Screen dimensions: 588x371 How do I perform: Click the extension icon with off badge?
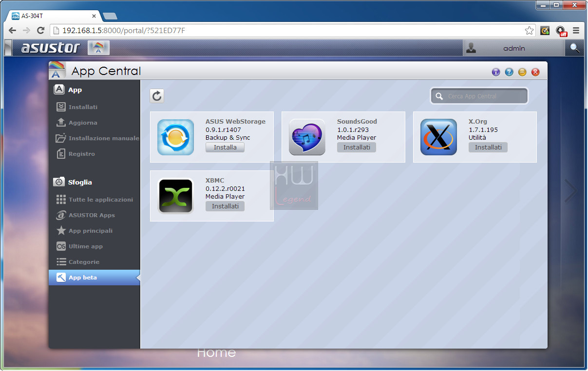click(561, 31)
